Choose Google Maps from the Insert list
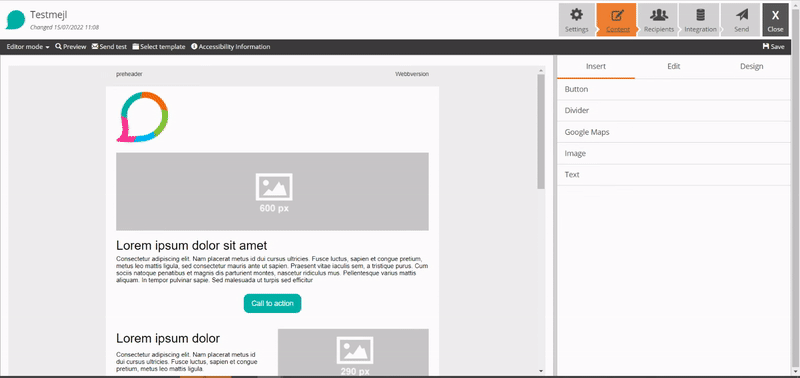 [x=673, y=132]
